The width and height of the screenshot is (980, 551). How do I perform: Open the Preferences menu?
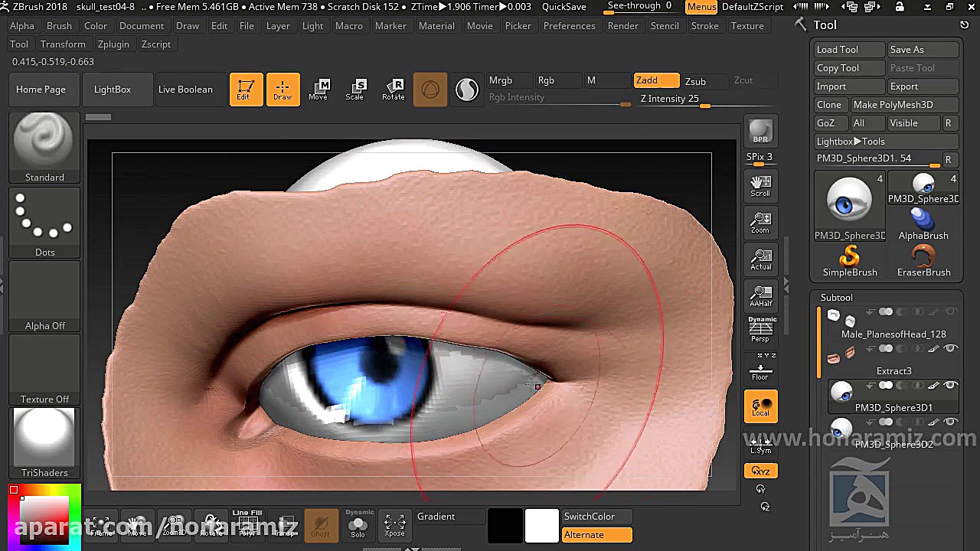[569, 25]
